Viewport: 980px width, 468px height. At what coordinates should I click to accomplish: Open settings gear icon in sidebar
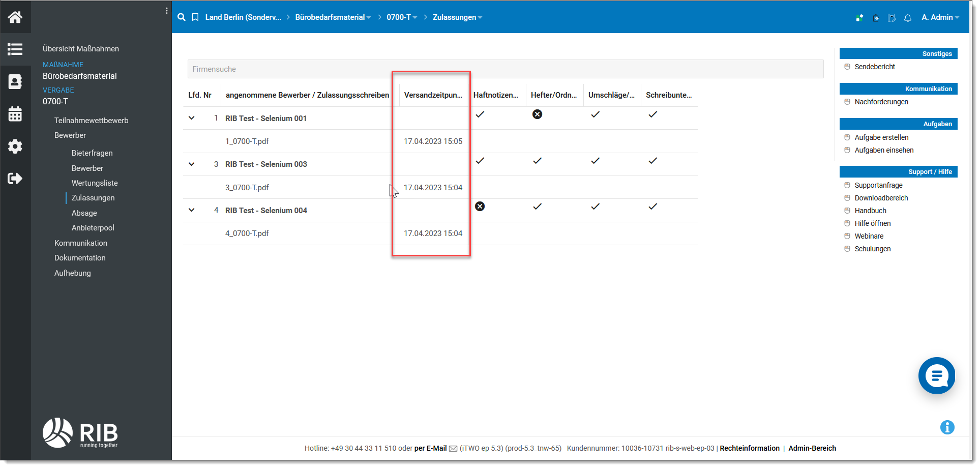point(15,147)
